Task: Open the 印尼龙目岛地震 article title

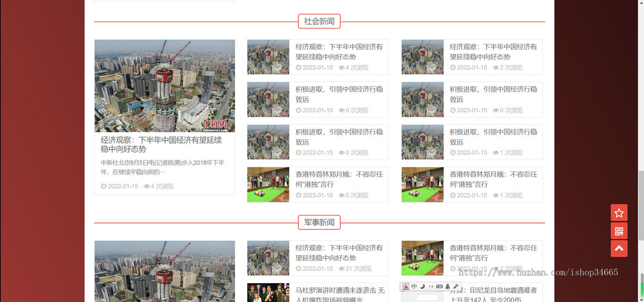Action: click(493, 294)
